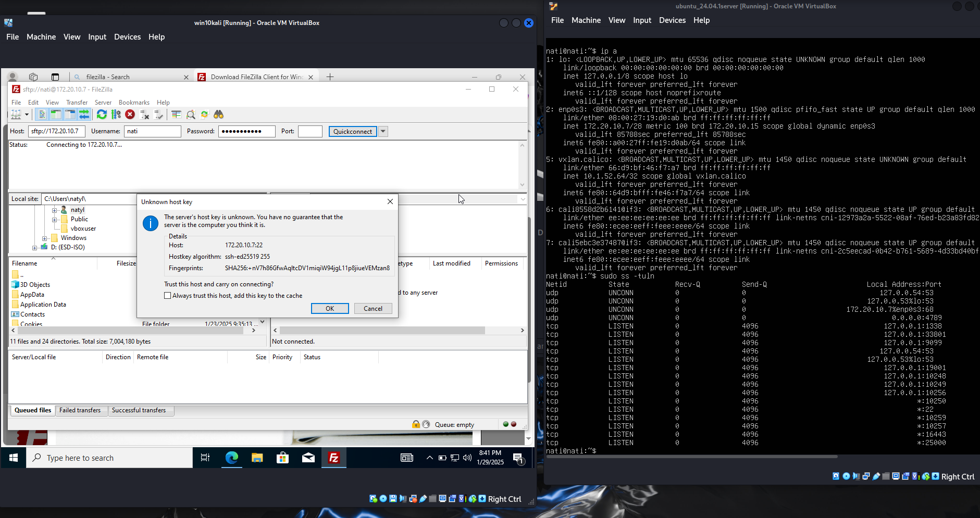Screen dimensions: 980x518
Task: Toggle message log display toolbar icon
Action: coord(42,115)
